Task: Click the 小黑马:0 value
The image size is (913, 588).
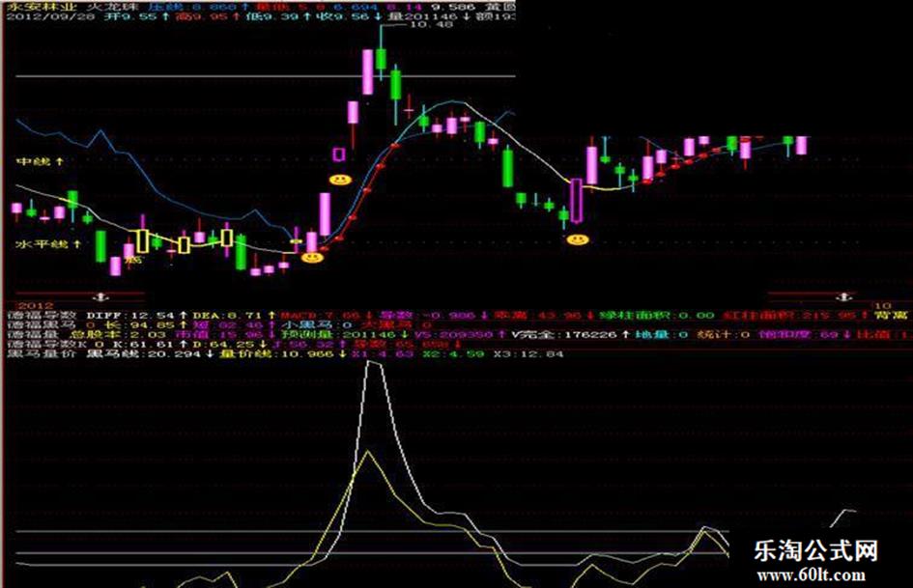Action: (317, 324)
